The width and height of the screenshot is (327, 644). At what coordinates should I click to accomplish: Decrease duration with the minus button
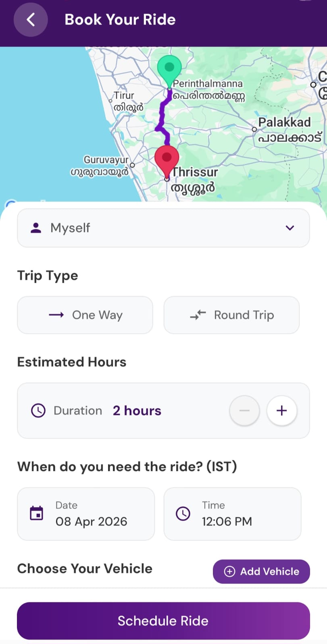pos(244,411)
